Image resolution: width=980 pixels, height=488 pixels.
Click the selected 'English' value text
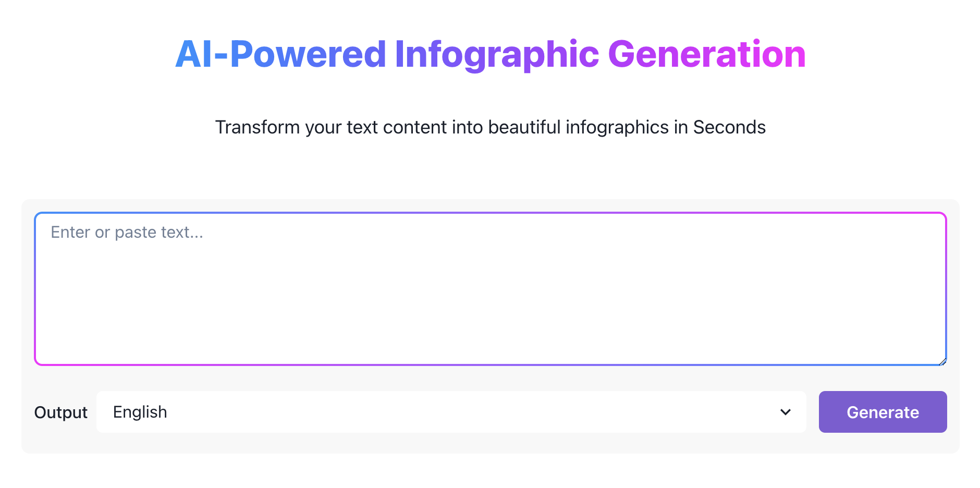click(x=140, y=412)
